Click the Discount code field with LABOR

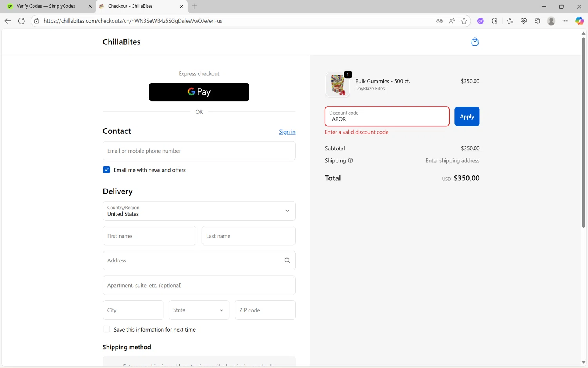pyautogui.click(x=387, y=117)
